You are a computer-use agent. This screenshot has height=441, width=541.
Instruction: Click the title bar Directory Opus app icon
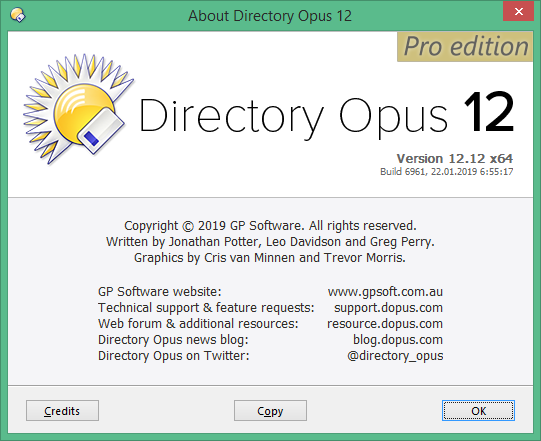tap(18, 15)
